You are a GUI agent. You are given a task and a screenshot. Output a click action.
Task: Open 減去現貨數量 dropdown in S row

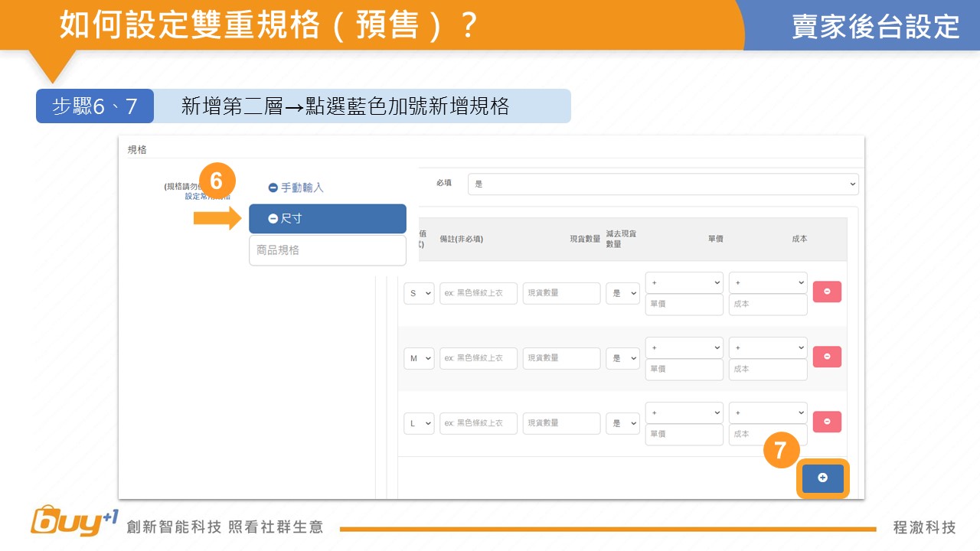(x=622, y=293)
